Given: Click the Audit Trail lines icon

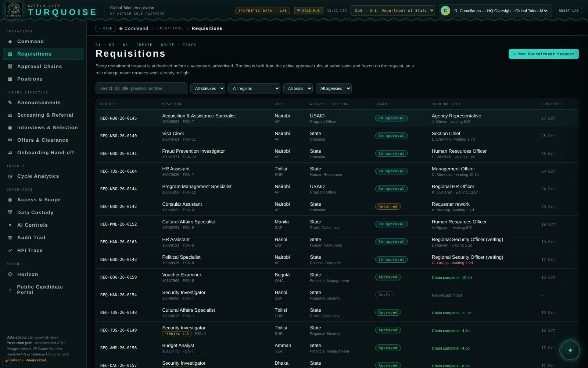Looking at the screenshot, I should click(10, 238).
